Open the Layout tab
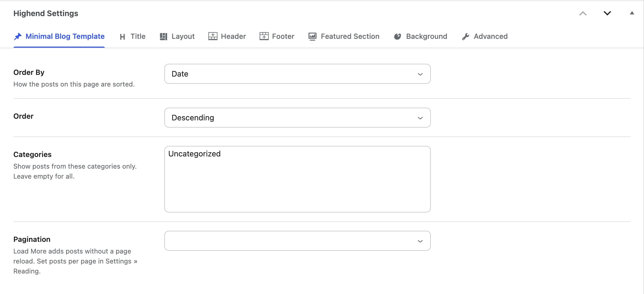This screenshot has width=644, height=294. pyautogui.click(x=177, y=36)
